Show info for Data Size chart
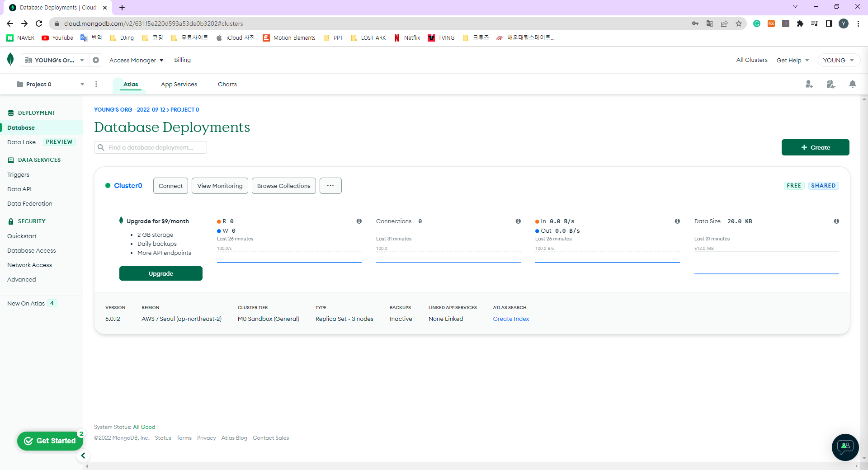The image size is (868, 470). coord(836,221)
